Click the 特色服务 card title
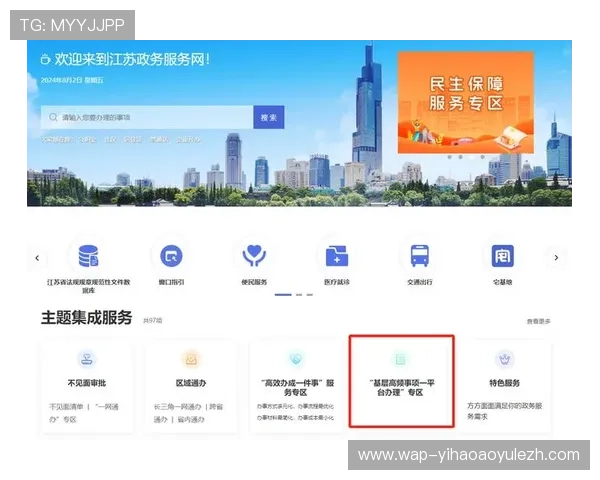Screen dimensions: 600x480 [505, 383]
